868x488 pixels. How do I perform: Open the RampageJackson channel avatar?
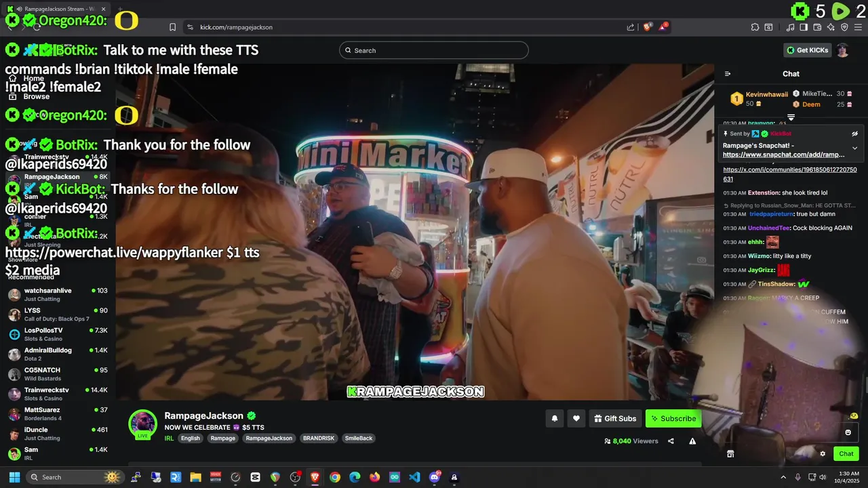(x=142, y=424)
